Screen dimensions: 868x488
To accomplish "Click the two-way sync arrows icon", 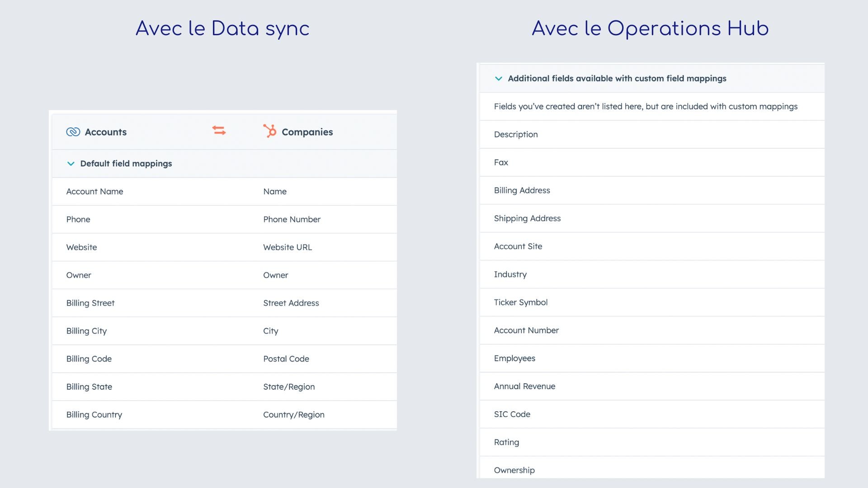I will (x=219, y=131).
